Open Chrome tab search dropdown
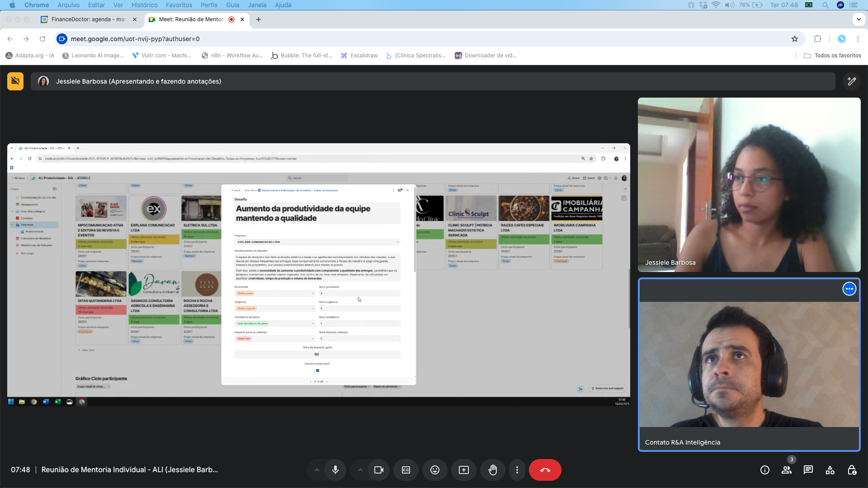This screenshot has height=488, width=868. [859, 19]
